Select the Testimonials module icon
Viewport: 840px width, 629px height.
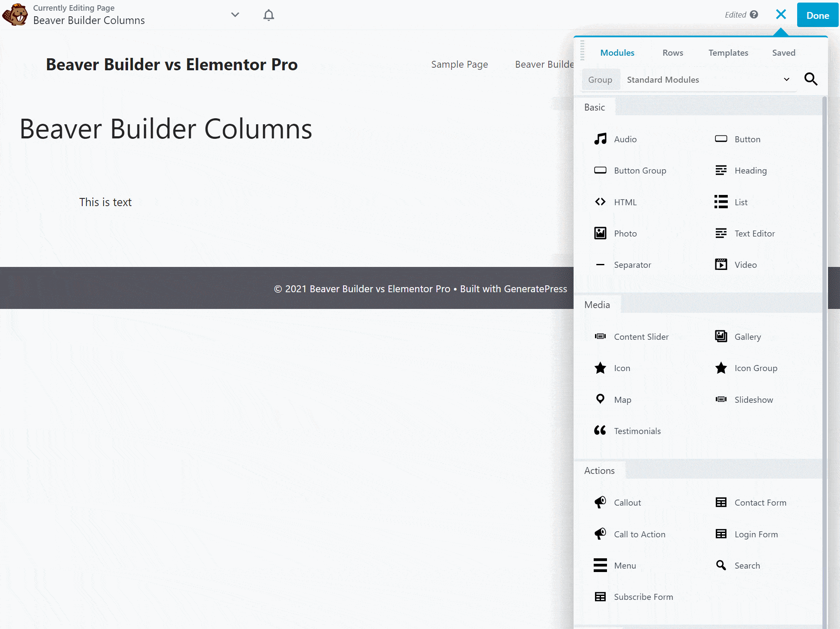click(x=600, y=431)
